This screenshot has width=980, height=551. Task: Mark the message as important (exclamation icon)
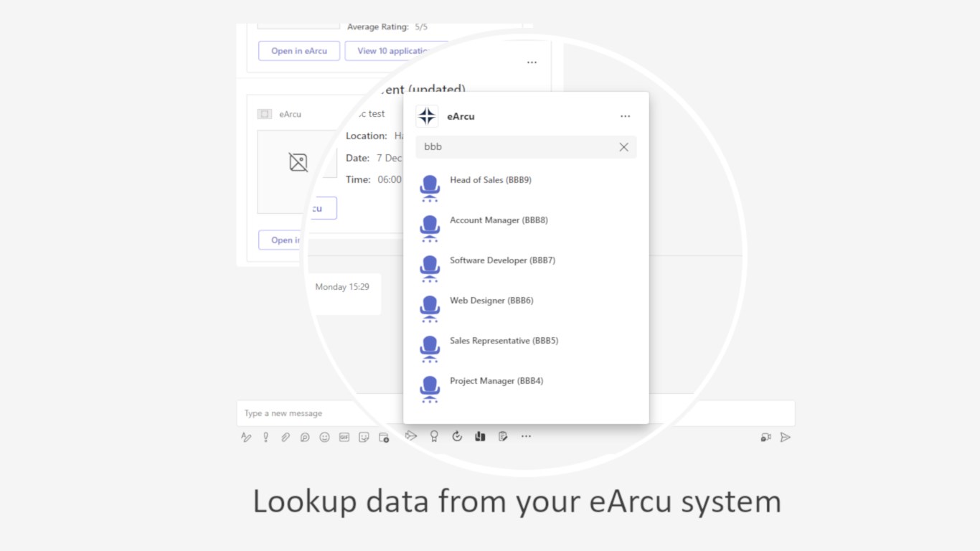(265, 437)
